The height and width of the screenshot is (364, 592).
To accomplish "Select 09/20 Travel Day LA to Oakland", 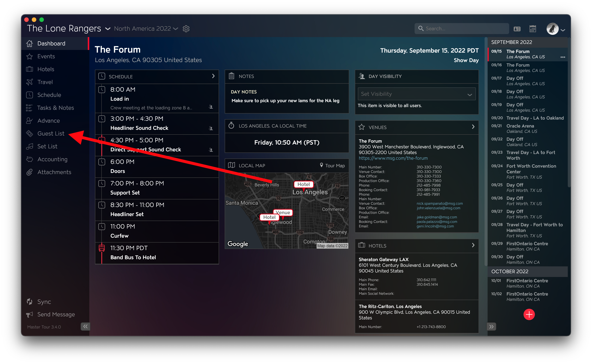I will tap(528, 118).
